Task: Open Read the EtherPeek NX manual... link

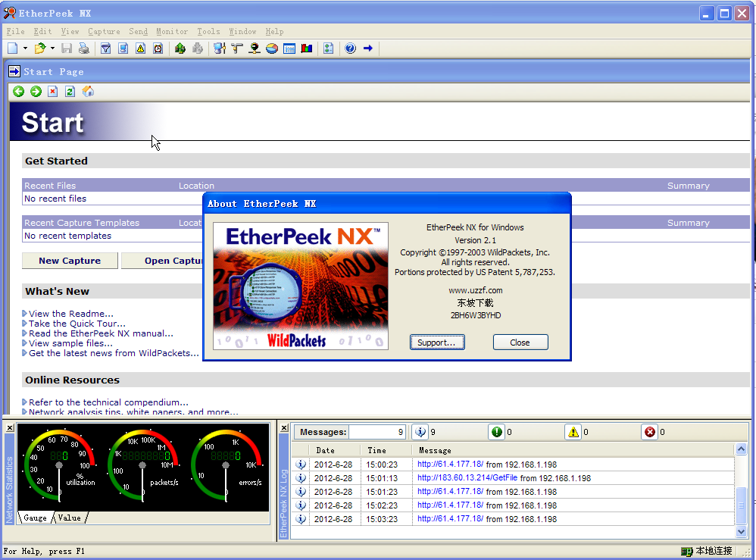Action: pos(101,333)
